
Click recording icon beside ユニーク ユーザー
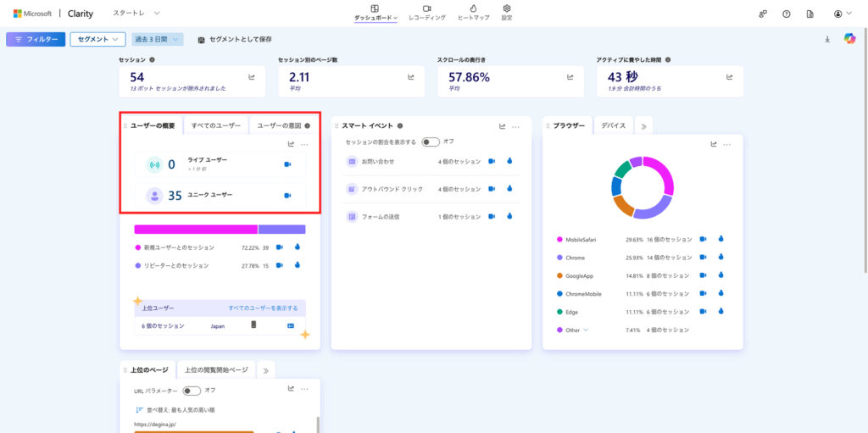point(287,196)
